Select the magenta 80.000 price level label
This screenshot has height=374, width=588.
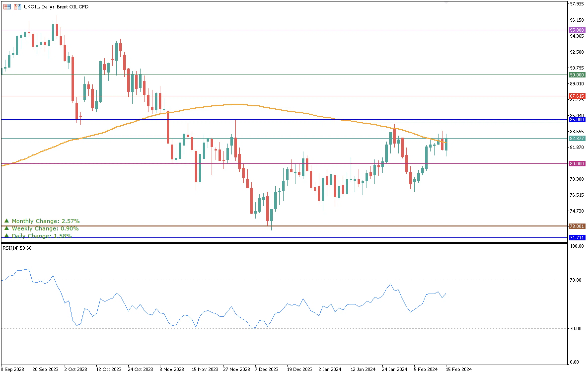point(577,164)
